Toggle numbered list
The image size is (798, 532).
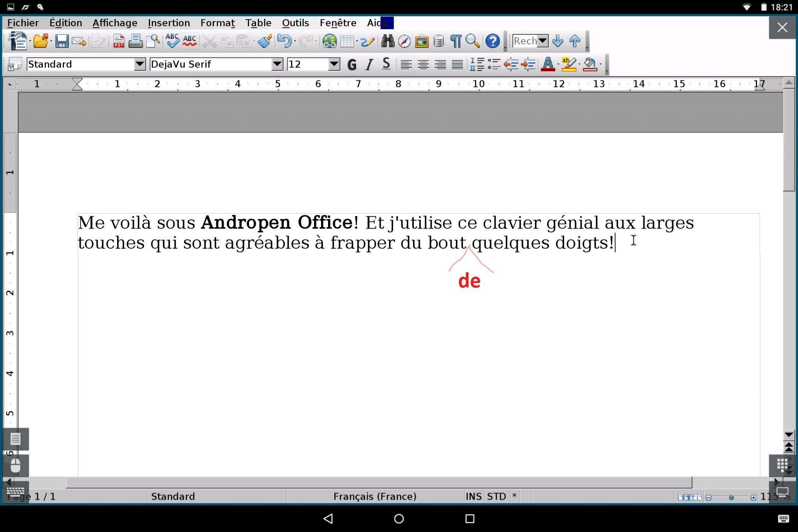tap(477, 64)
